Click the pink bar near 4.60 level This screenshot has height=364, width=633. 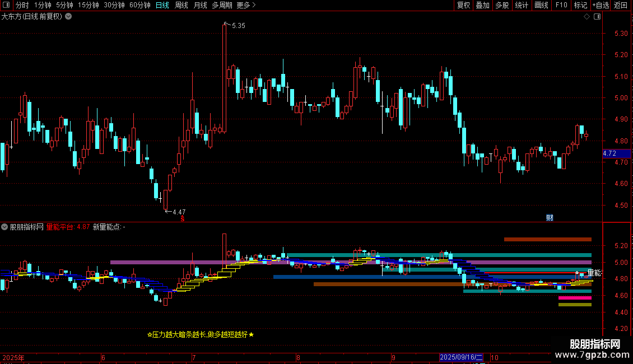coord(575,298)
